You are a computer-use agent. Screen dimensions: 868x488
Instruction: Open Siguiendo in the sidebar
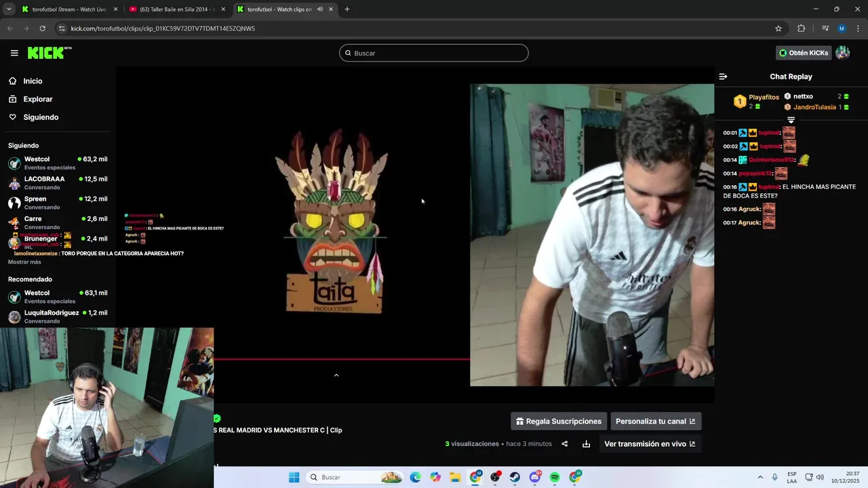coord(41,117)
